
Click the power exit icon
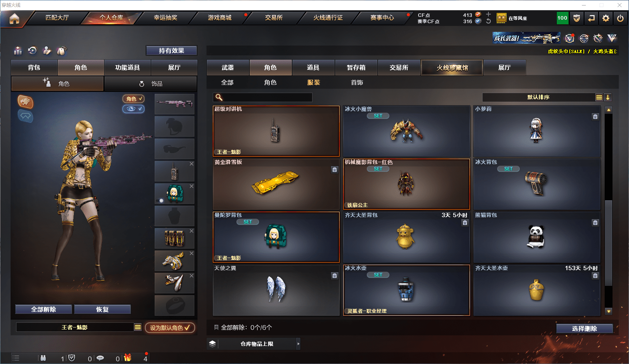click(620, 18)
